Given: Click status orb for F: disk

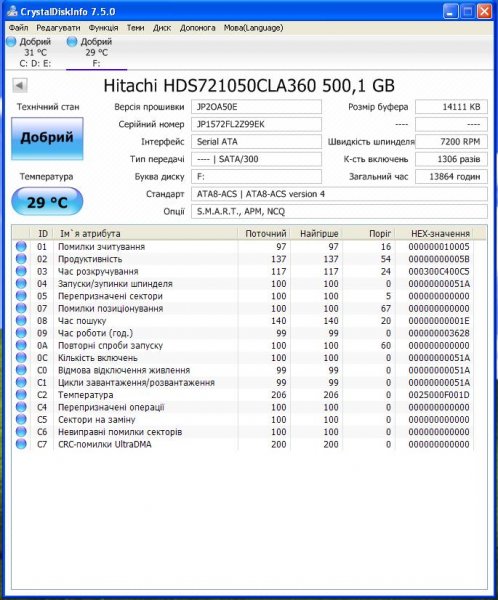Looking at the screenshot, I should pyautogui.click(x=72, y=41).
